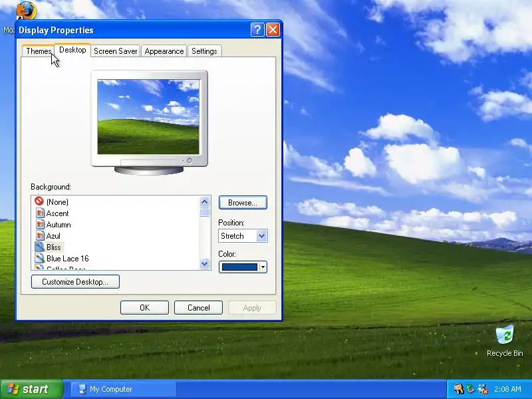Click My Computer in the taskbar
This screenshot has width=532, height=399.
[124, 389]
